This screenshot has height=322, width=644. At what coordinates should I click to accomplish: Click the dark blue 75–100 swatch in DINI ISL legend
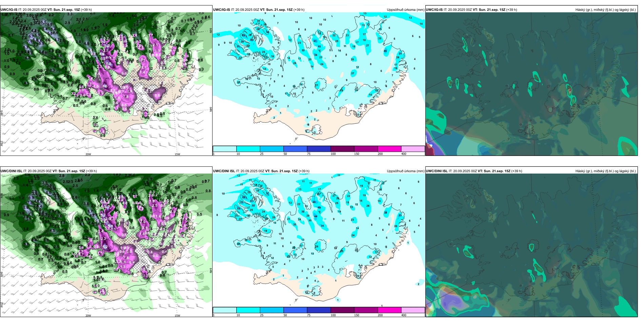(319, 310)
